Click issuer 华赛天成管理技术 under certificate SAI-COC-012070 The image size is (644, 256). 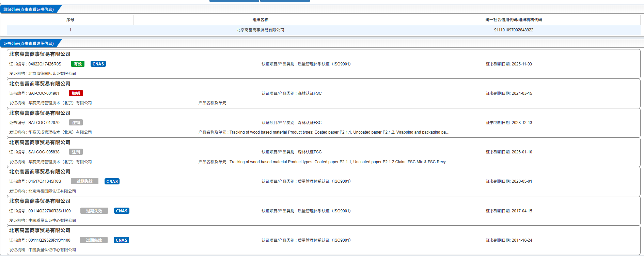coord(60,132)
